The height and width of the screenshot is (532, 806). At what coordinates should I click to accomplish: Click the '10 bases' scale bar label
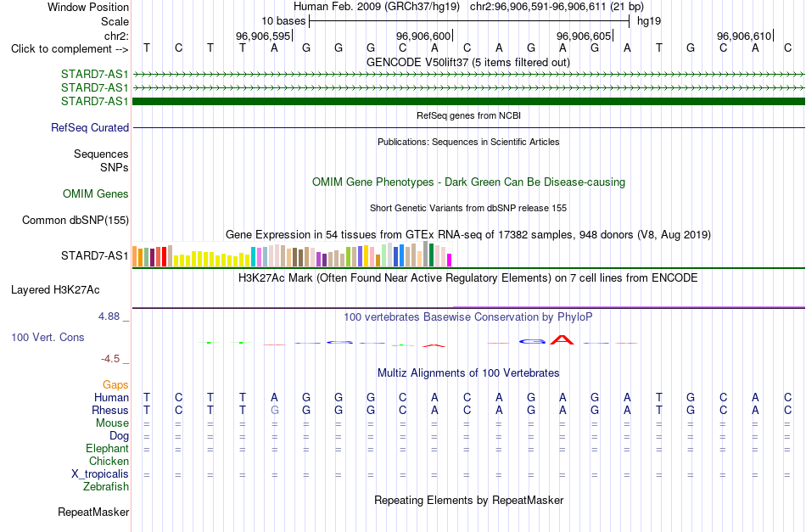tap(283, 21)
